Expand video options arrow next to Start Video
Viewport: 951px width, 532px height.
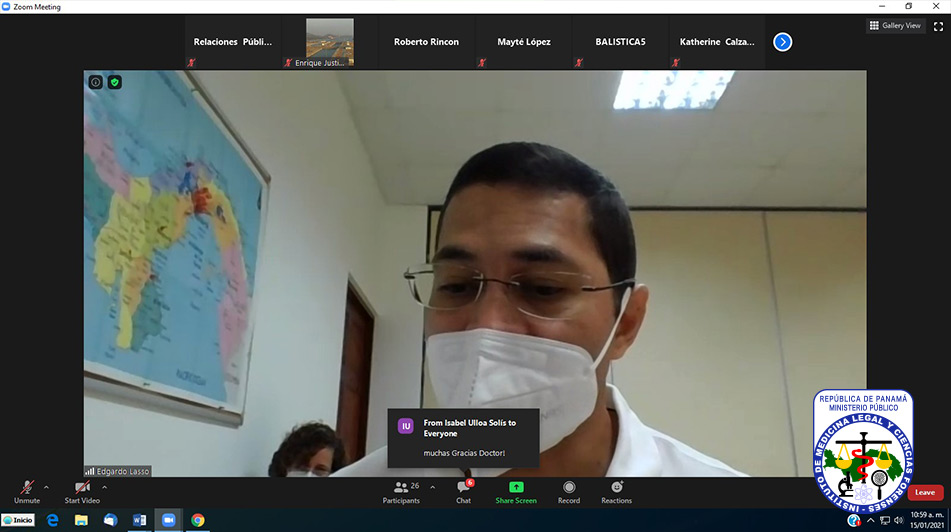pyautogui.click(x=104, y=487)
